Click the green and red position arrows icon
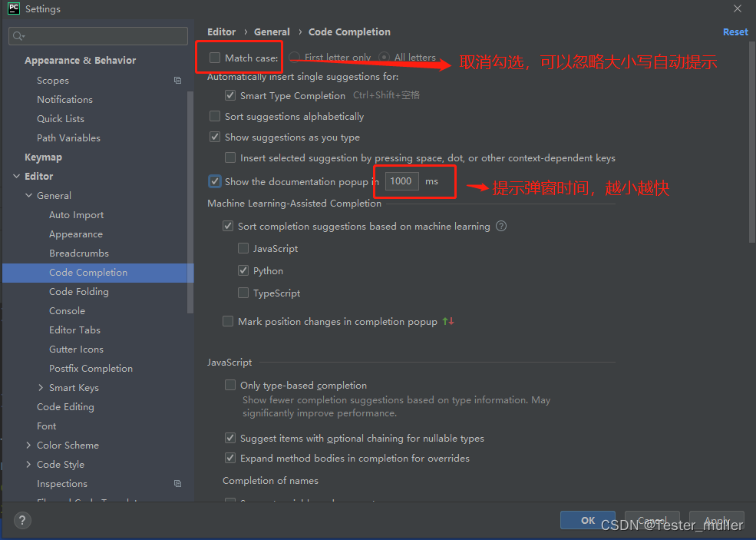This screenshot has height=540, width=756. point(448,321)
